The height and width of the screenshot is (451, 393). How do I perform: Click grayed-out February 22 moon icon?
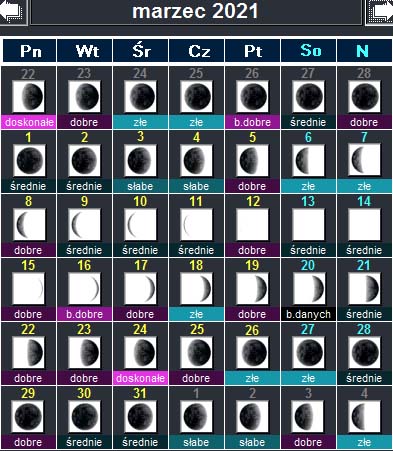28,96
